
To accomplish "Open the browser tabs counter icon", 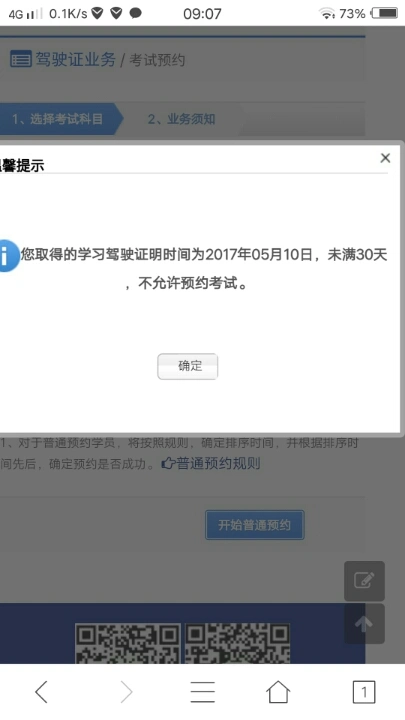I will 364,692.
